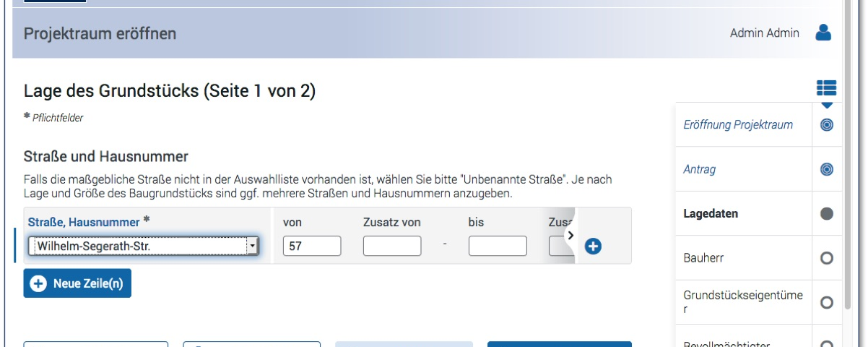This screenshot has width=868, height=347.
Task: Toggle the navigation list icon
Action: [x=826, y=88]
